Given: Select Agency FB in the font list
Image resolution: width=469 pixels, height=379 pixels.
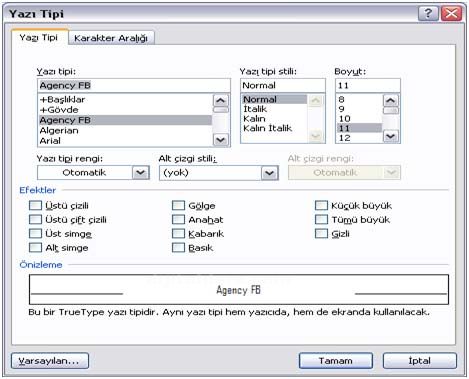Looking at the screenshot, I should coord(125,120).
